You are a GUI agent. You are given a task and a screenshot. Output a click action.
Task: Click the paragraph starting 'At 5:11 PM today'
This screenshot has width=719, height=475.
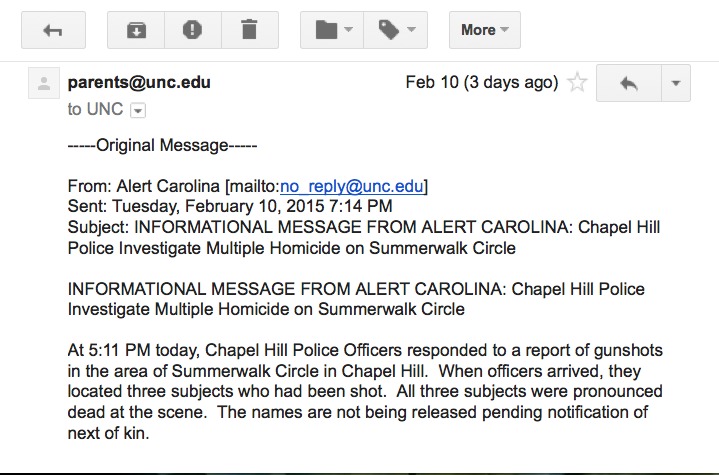(x=365, y=391)
